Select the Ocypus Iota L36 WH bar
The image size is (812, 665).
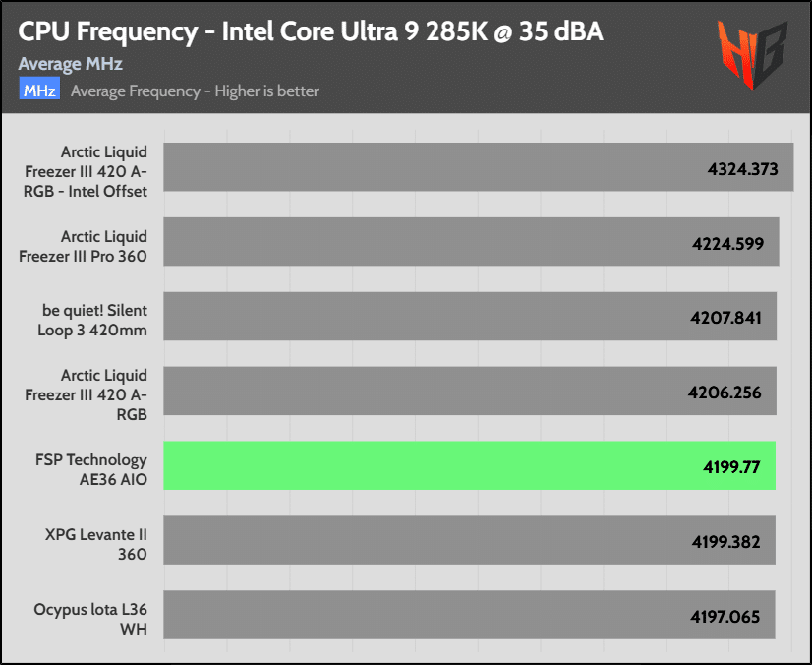coord(469,615)
